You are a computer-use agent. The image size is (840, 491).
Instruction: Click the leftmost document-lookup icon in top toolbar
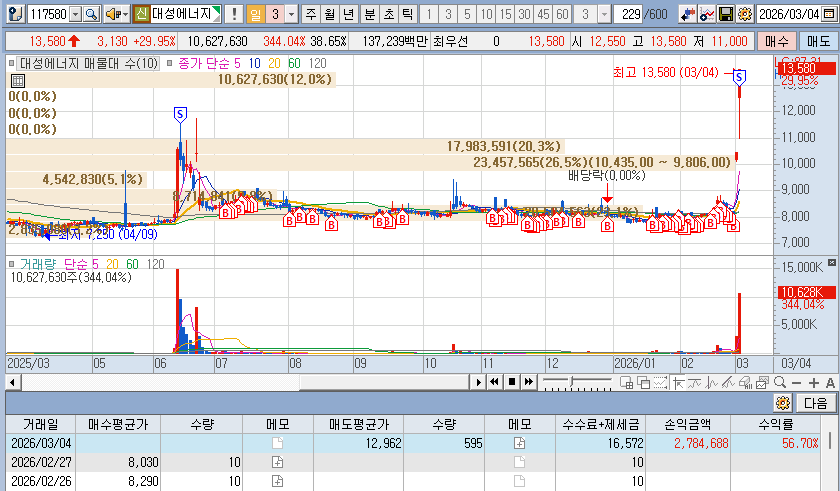coord(16,14)
